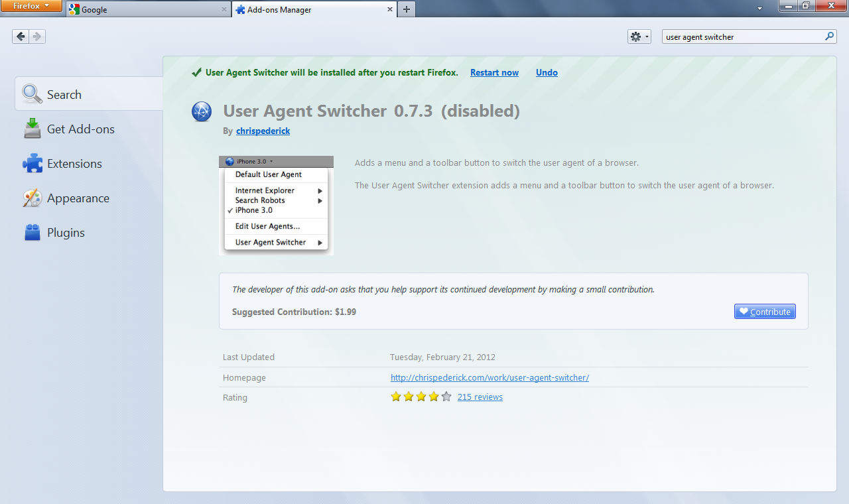Open the list all tabs dropdown arrow
The image size is (849, 504).
pos(759,9)
